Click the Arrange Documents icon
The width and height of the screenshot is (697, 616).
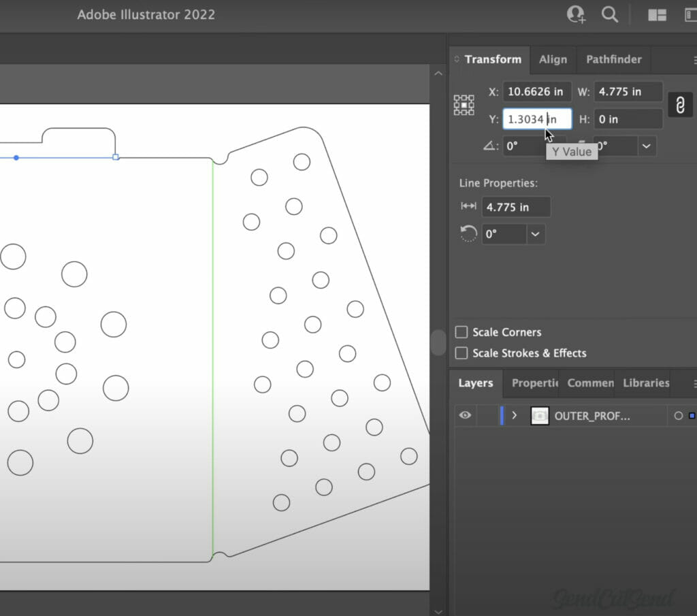point(657,15)
